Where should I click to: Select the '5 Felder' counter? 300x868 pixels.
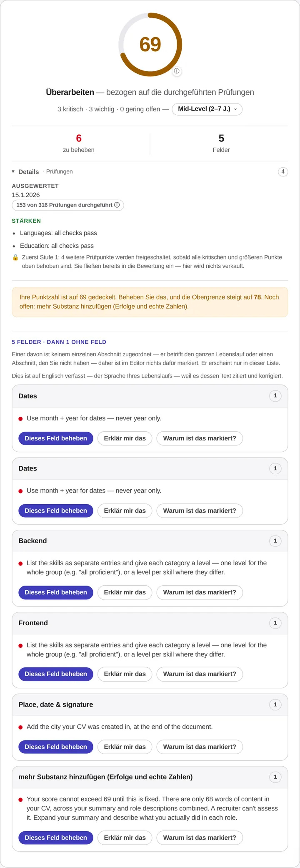pos(221,143)
